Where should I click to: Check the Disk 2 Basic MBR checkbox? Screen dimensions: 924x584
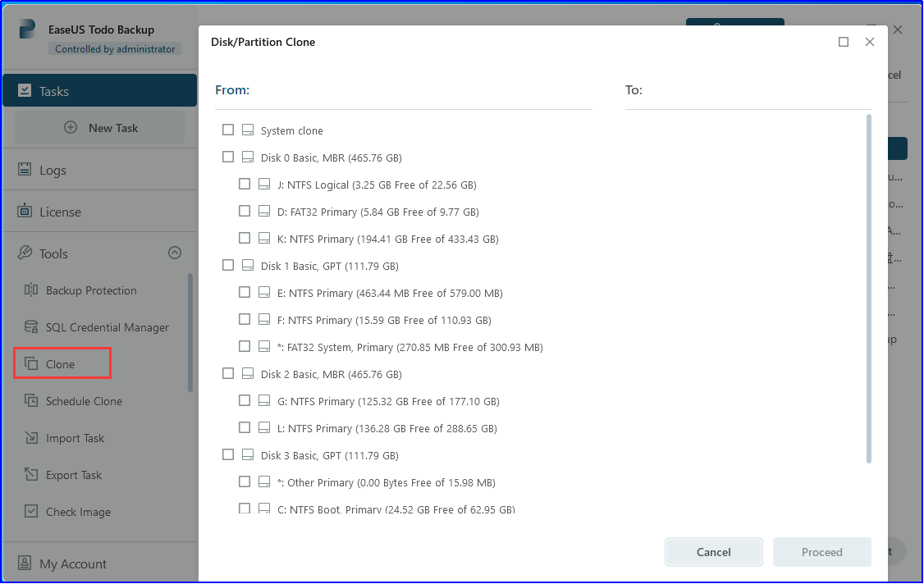[226, 373]
